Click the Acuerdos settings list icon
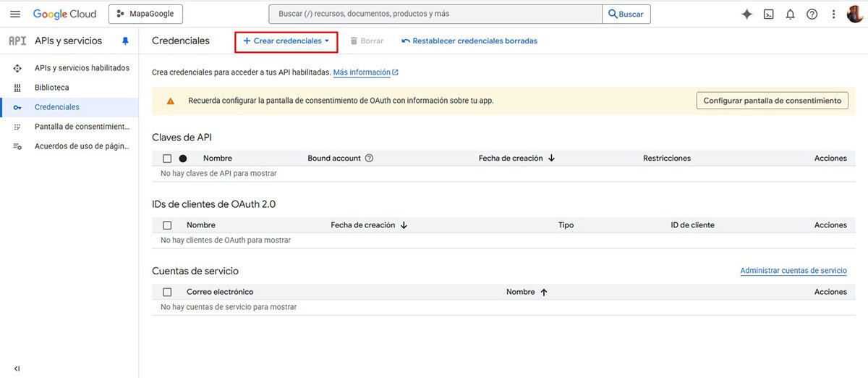Screen dimensions: 868x378 click(x=17, y=146)
